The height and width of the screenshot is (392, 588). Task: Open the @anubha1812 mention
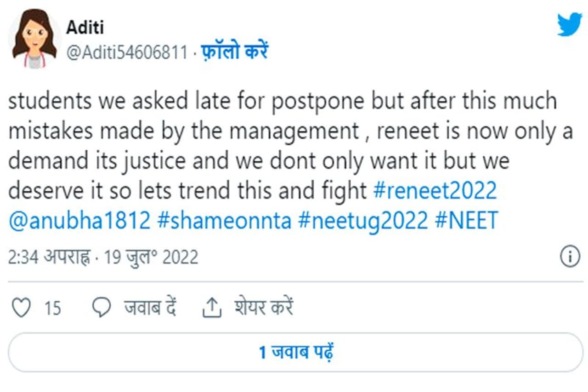click(79, 221)
